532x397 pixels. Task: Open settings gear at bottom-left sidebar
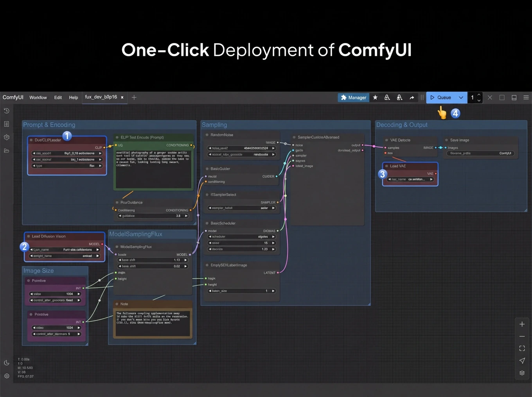[x=7, y=376]
